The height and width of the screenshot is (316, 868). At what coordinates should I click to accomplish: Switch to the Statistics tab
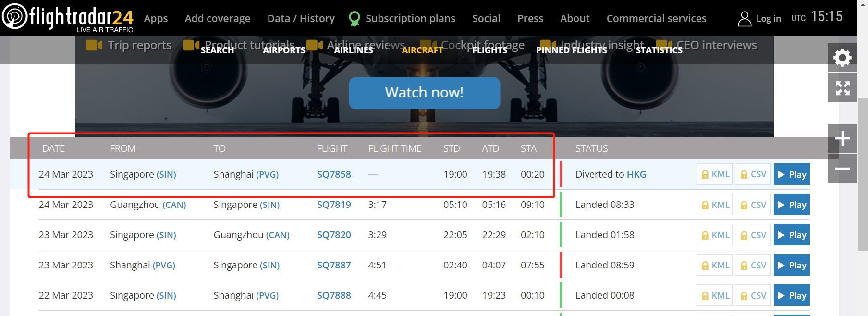tap(659, 50)
